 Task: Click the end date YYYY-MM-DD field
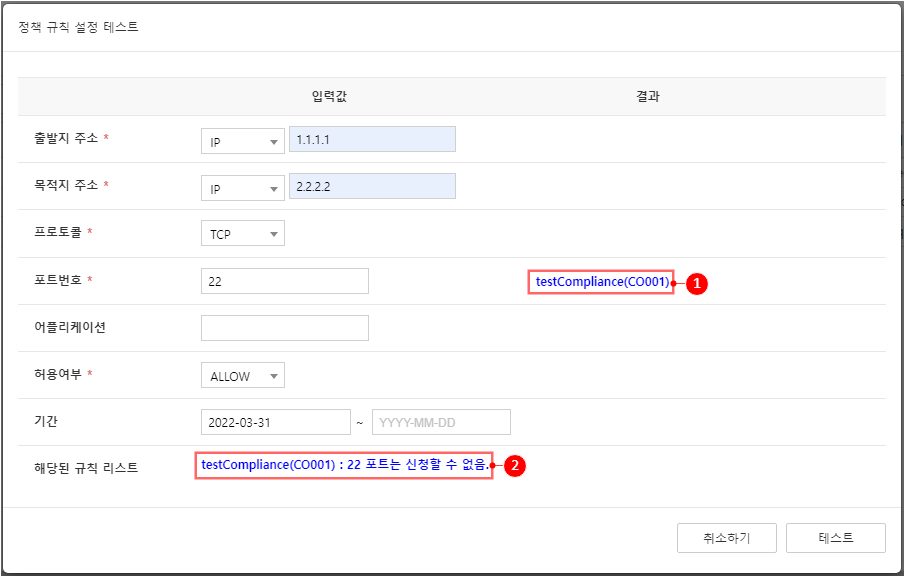(x=441, y=422)
